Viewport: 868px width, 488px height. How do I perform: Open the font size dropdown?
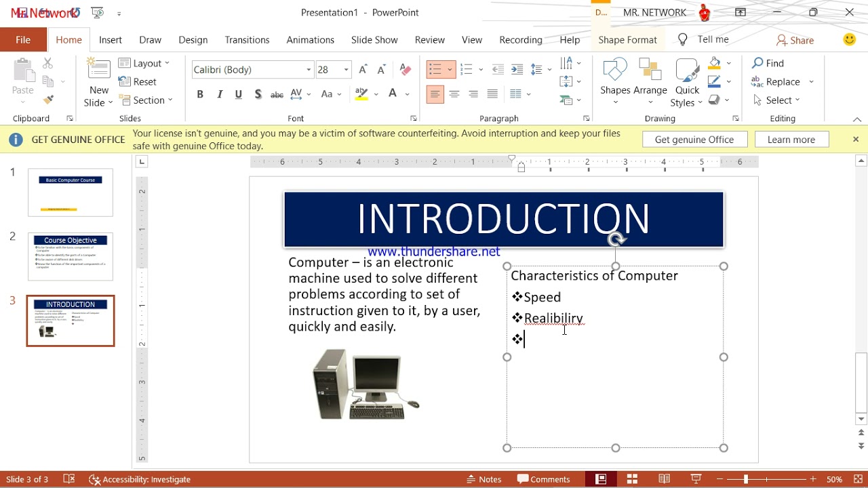pos(346,70)
